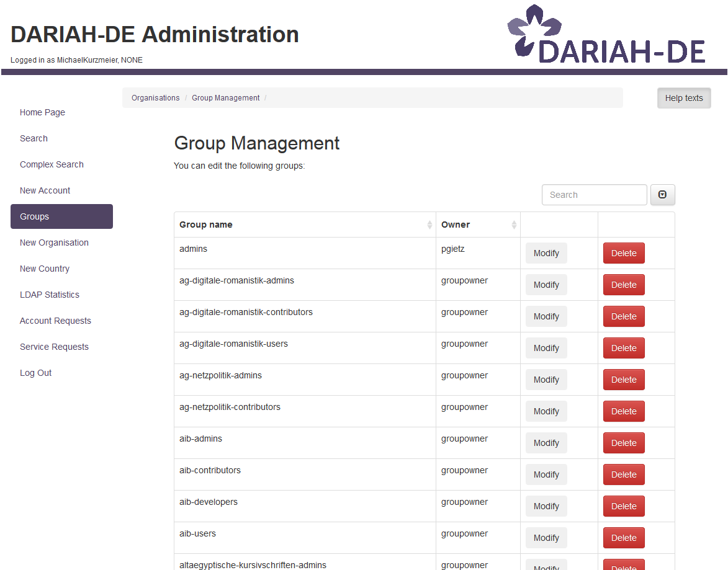728x570 pixels.
Task: Go to LDAP Statistics page
Action: pos(50,295)
